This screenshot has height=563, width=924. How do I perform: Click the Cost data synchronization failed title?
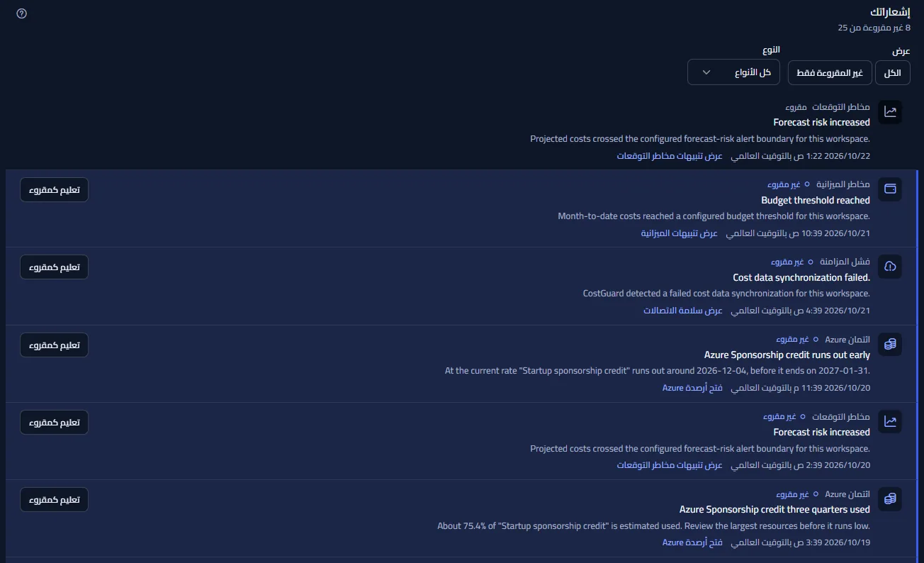[801, 278]
